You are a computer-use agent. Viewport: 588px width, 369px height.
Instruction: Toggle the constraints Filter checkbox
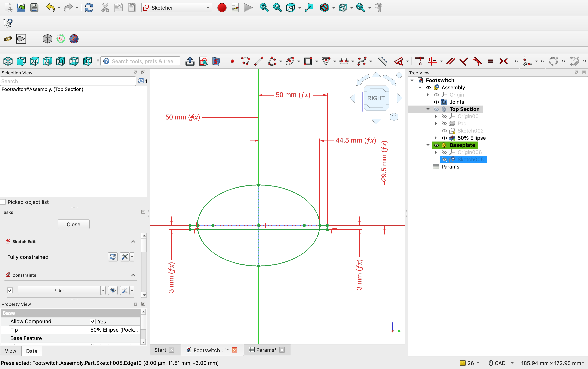10,290
